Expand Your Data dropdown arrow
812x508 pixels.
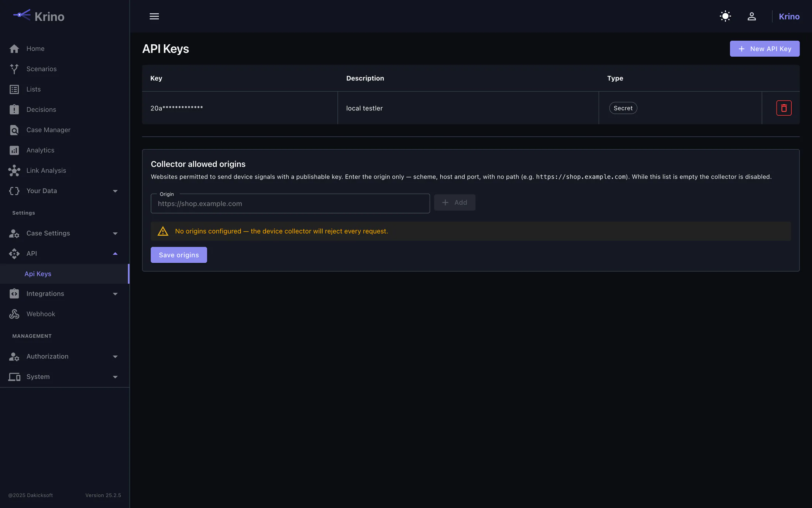(115, 191)
